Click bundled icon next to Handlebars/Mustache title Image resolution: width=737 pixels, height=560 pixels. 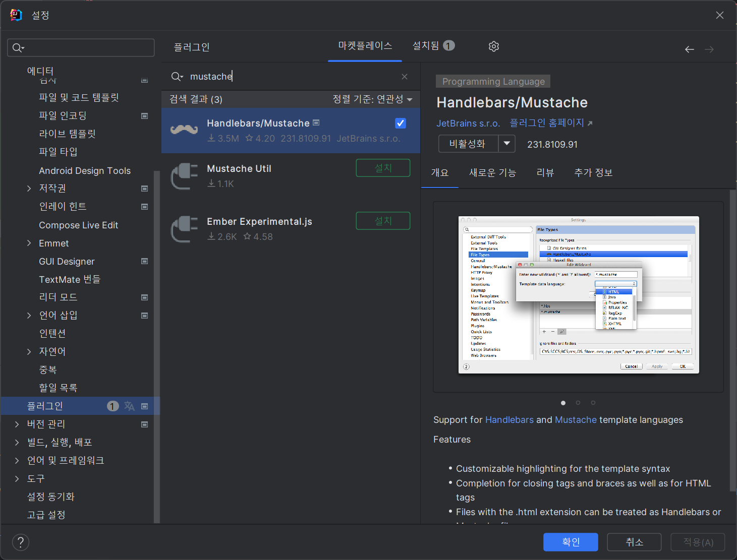point(316,122)
